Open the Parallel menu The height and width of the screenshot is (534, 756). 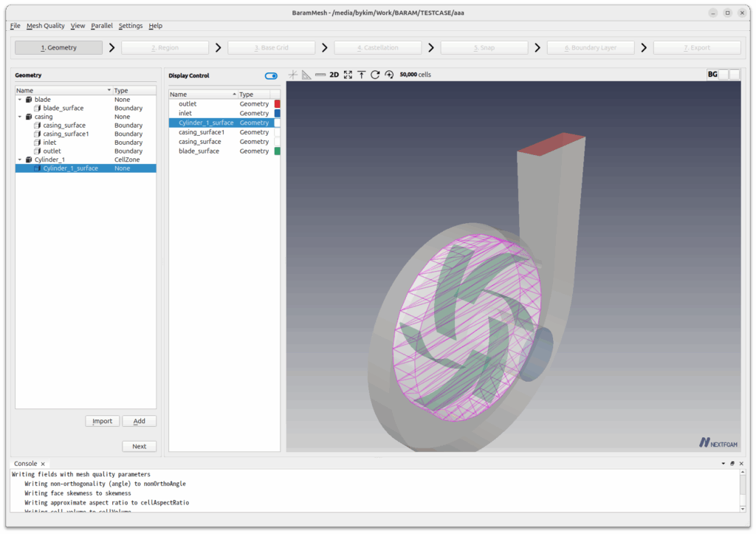(102, 26)
